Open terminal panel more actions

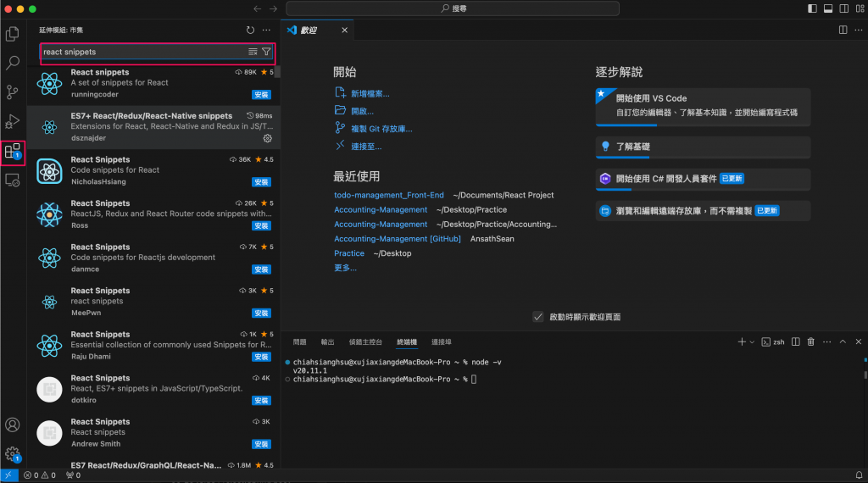tap(826, 342)
